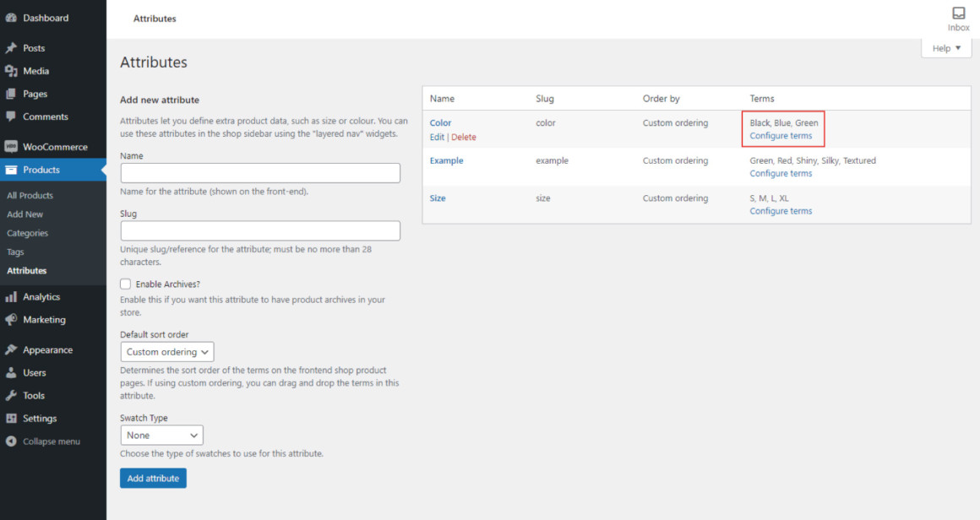Open the Comments menu item

coord(46,116)
